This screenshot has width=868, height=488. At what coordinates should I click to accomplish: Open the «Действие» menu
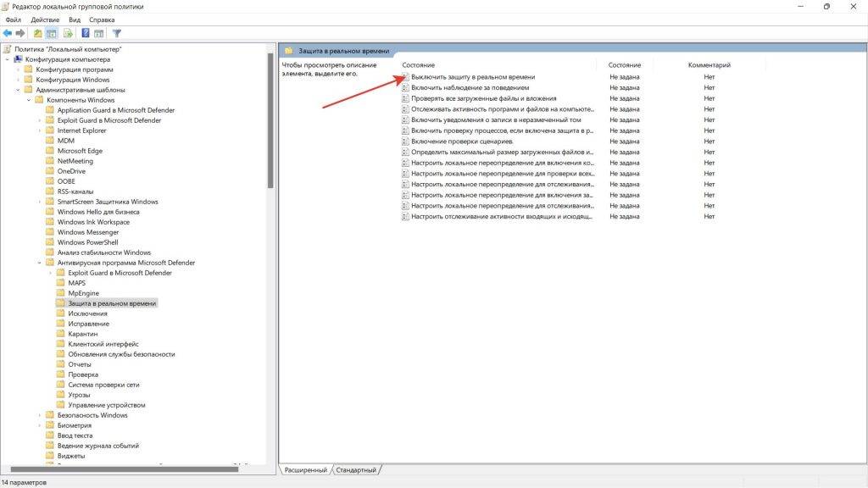pos(44,19)
